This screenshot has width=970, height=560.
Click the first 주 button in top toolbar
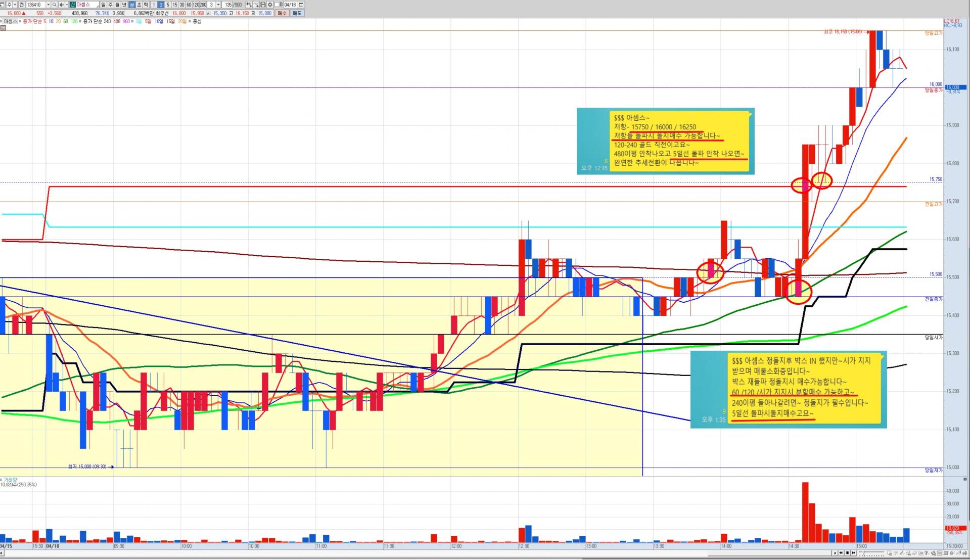click(9, 5)
